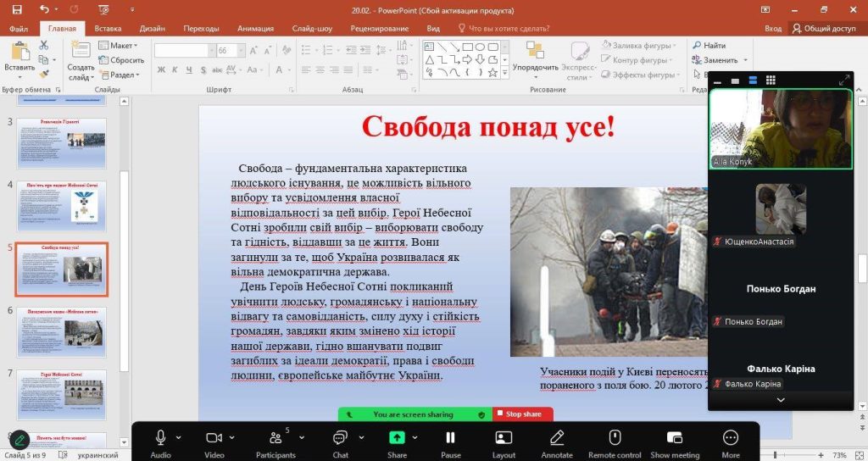Open the Заменить dropdown arrow
868x461 pixels.
[745, 60]
